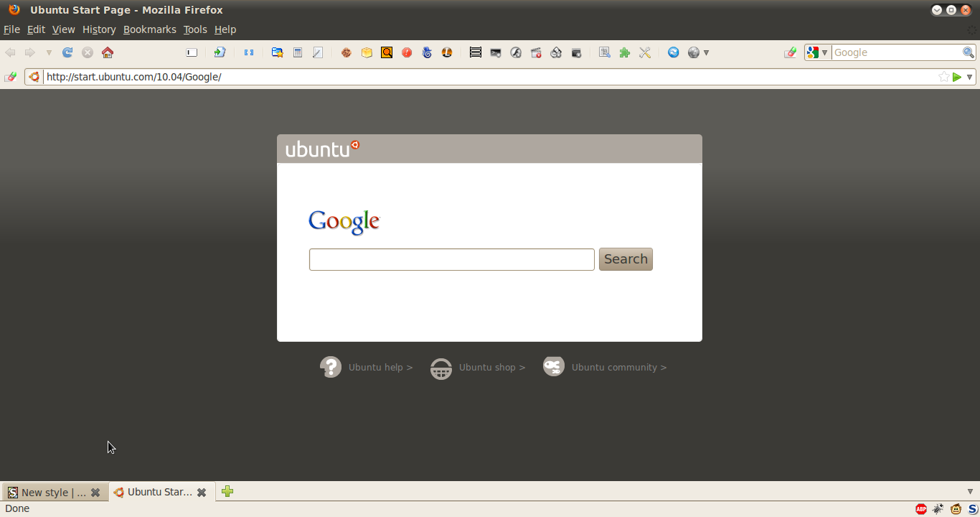This screenshot has height=517, width=980.
Task: Open the File menu
Action: tap(11, 29)
